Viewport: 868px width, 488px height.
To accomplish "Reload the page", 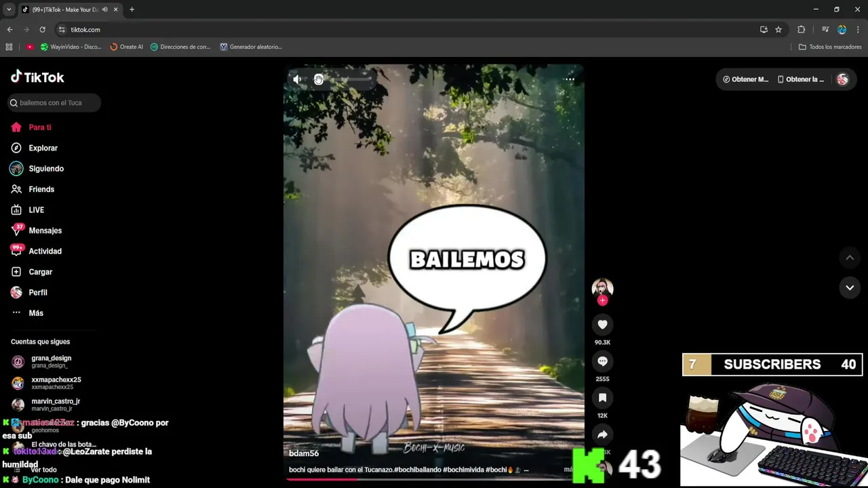I will (x=42, y=30).
